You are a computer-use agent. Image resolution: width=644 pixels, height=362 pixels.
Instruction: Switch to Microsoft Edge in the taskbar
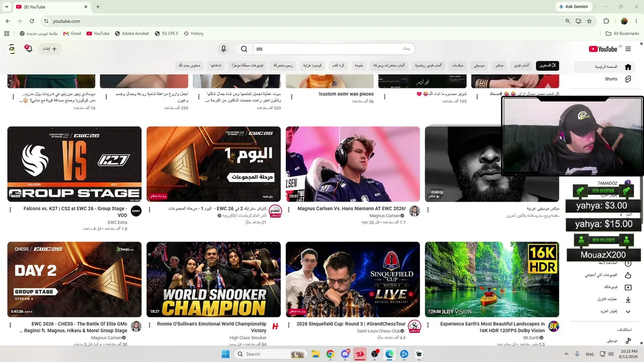(x=389, y=354)
